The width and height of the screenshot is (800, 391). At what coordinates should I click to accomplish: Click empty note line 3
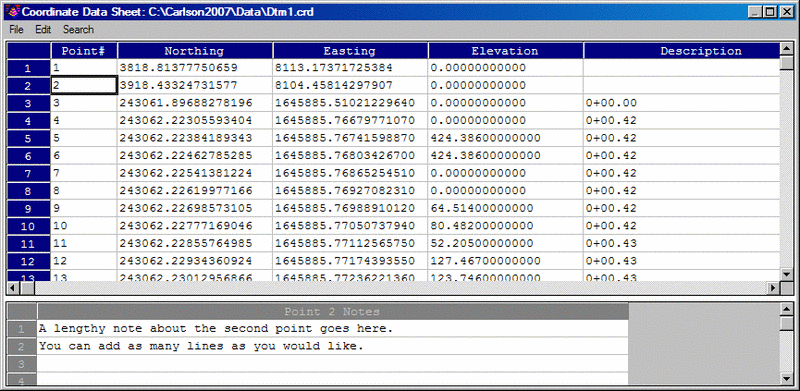tap(332, 363)
